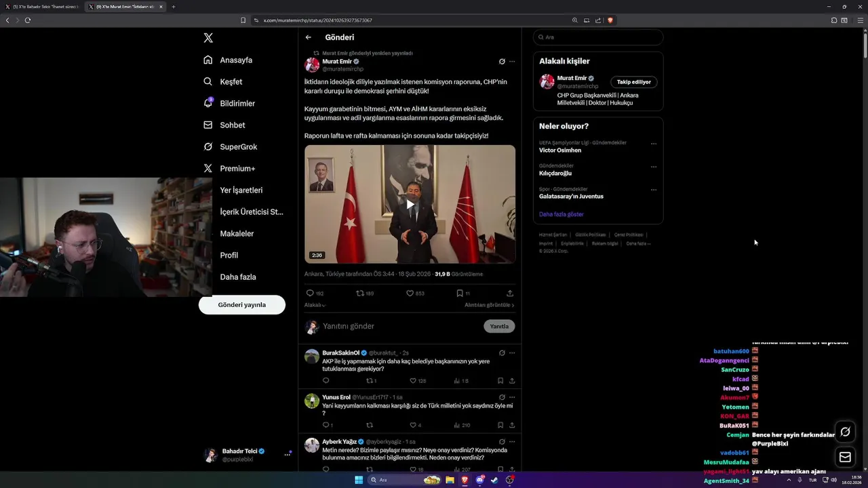Viewport: 868px width, 488px height.
Task: Open Grok icon on Murat Emir's post
Action: click(x=502, y=61)
